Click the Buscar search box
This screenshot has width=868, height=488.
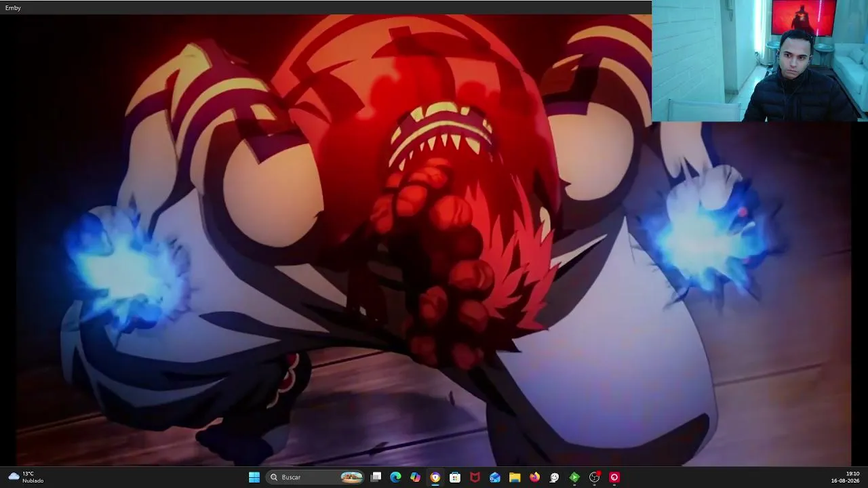[315, 477]
